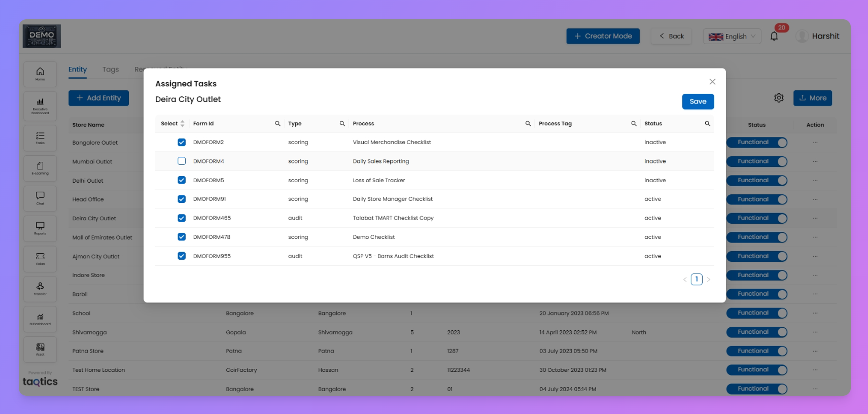Open the Chat sidebar icon
868x414 pixels.
tap(40, 198)
